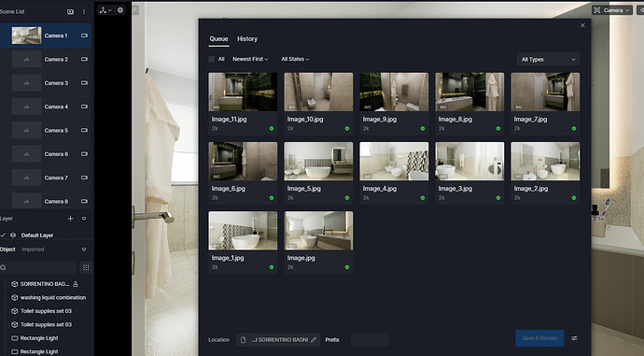Open the All States filter dropdown
Viewport: 644px width, 356px height.
pos(295,59)
